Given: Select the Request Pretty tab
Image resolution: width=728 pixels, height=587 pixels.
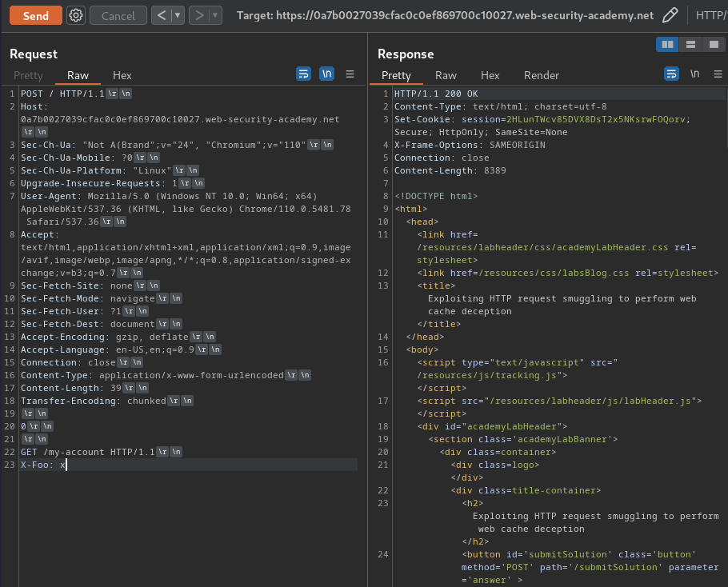Looking at the screenshot, I should 28,75.
